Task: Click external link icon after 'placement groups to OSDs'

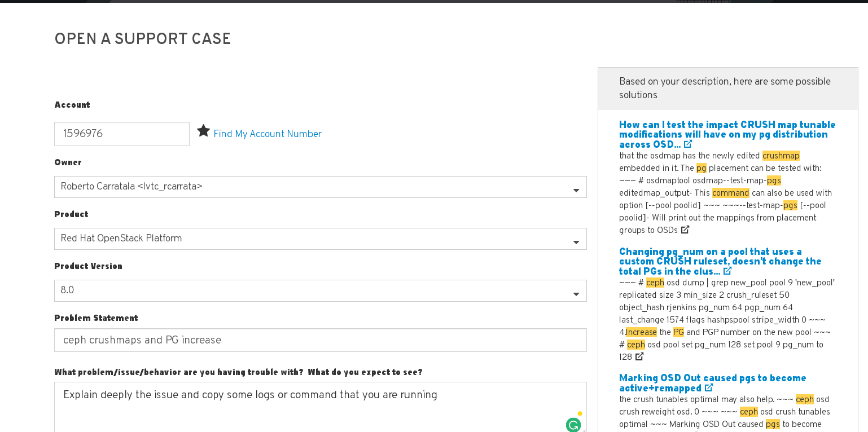Action: 685,230
